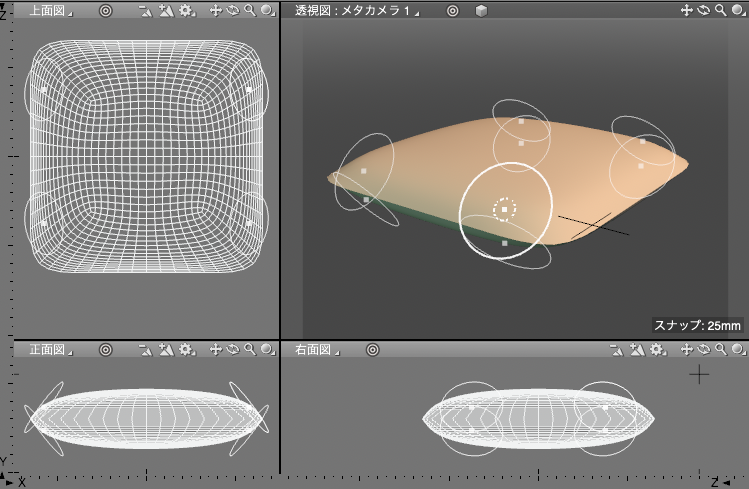Click the sphere display icon in perspective view
Image resolution: width=749 pixels, height=489 pixels.
tap(738, 10)
